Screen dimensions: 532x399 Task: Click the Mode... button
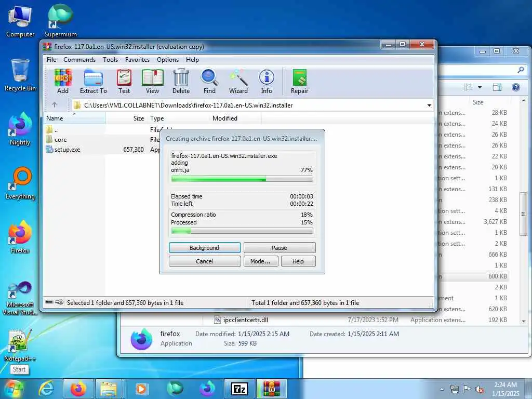click(x=260, y=261)
